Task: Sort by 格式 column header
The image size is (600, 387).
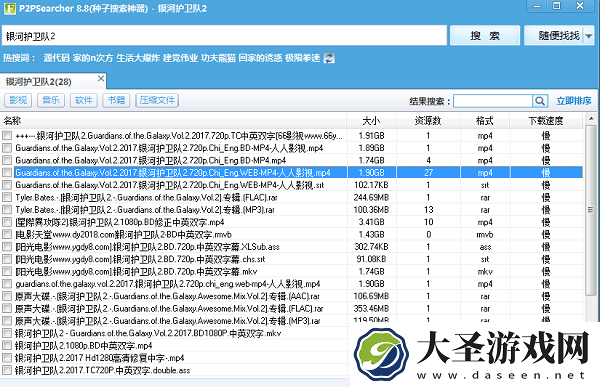Action: click(x=485, y=121)
